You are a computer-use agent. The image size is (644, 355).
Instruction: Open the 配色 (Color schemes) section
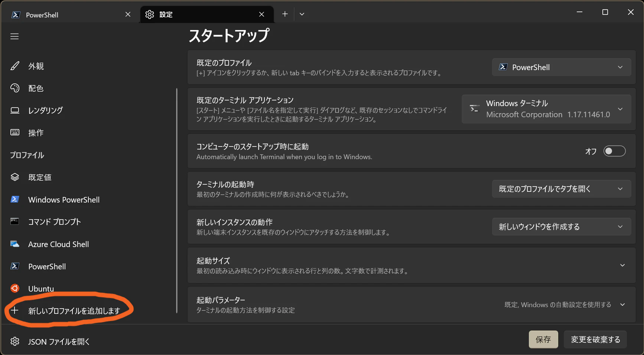click(x=36, y=88)
